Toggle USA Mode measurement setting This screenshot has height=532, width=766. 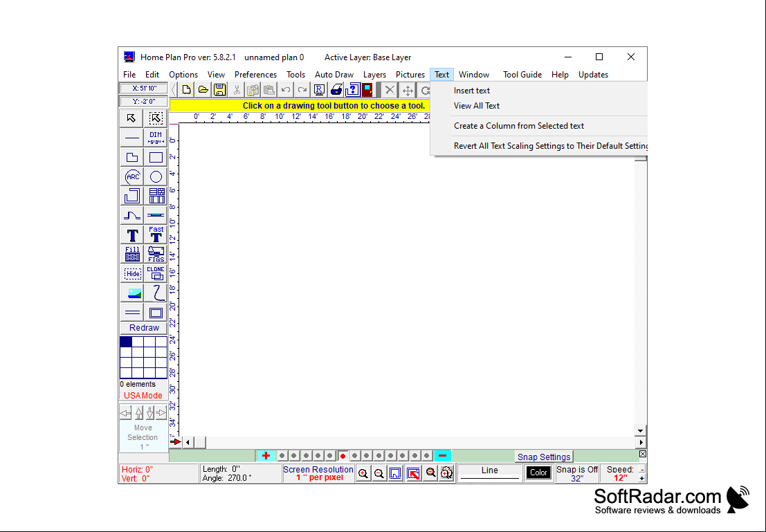(143, 396)
